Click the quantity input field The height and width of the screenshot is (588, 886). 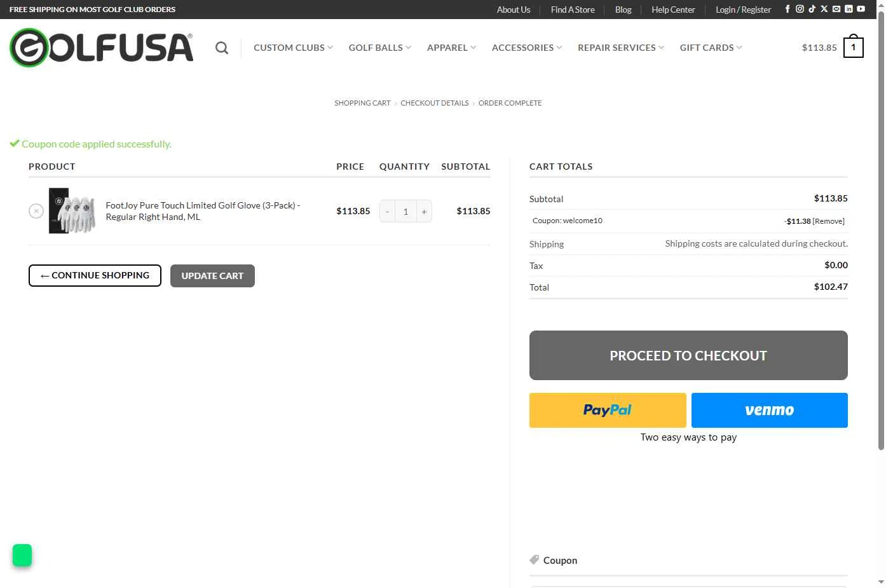406,212
